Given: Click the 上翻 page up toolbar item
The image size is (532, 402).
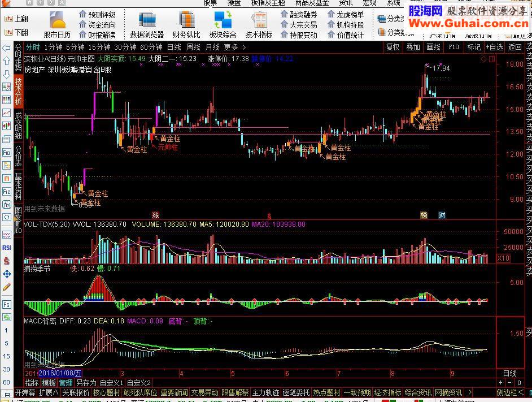Looking at the screenshot, I should tap(16, 19).
